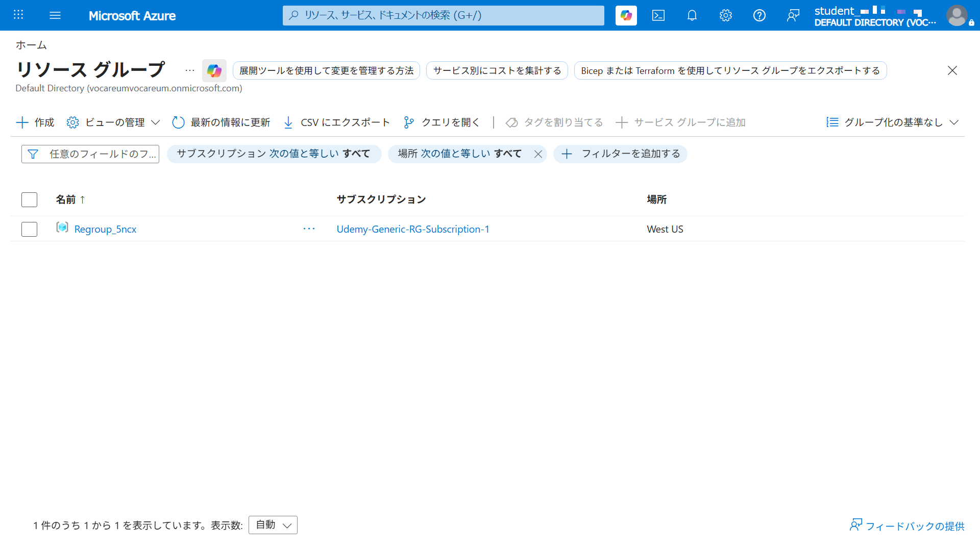
Task: Click the Bicep または Terraform export suggestion
Action: [x=730, y=70]
